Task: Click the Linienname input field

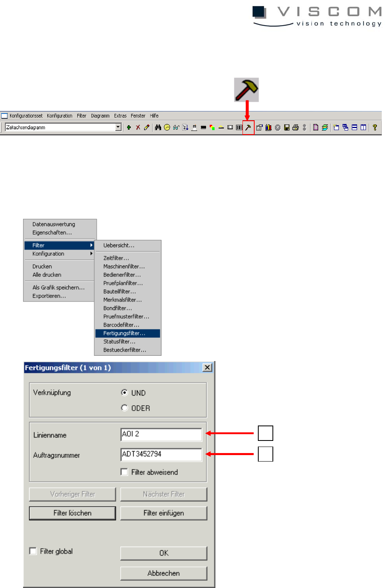Action: pos(161,434)
